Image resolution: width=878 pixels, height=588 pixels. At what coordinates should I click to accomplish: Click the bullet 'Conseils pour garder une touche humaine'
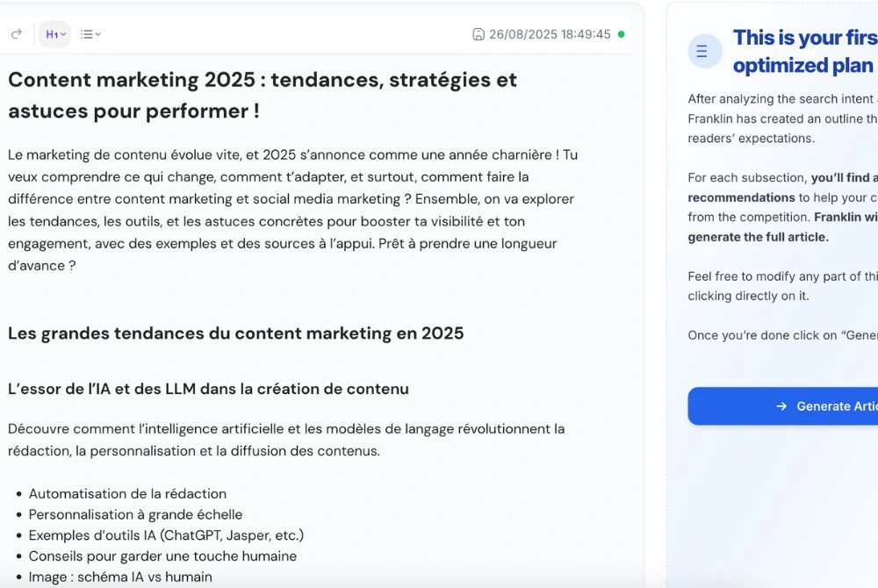pyautogui.click(x=163, y=556)
